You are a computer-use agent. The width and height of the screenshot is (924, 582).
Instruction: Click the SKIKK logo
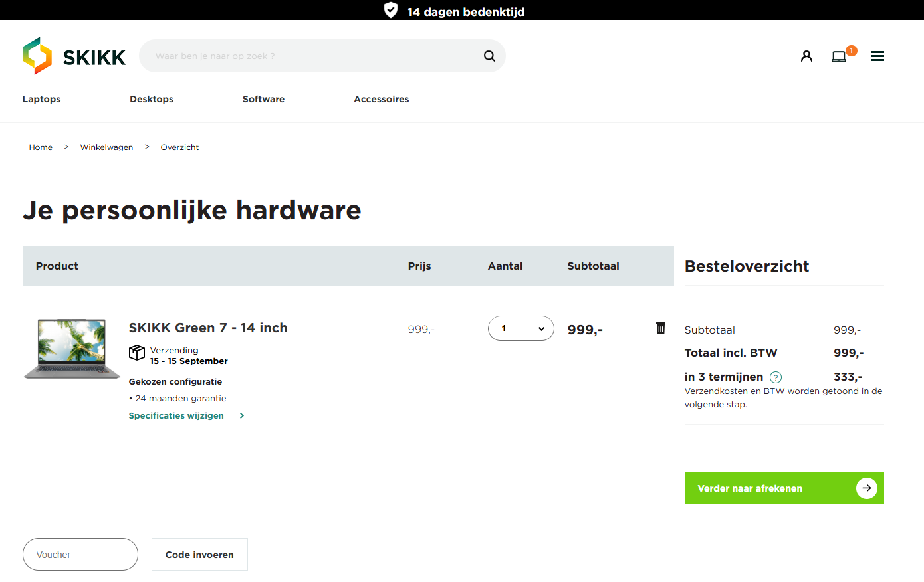click(x=74, y=56)
